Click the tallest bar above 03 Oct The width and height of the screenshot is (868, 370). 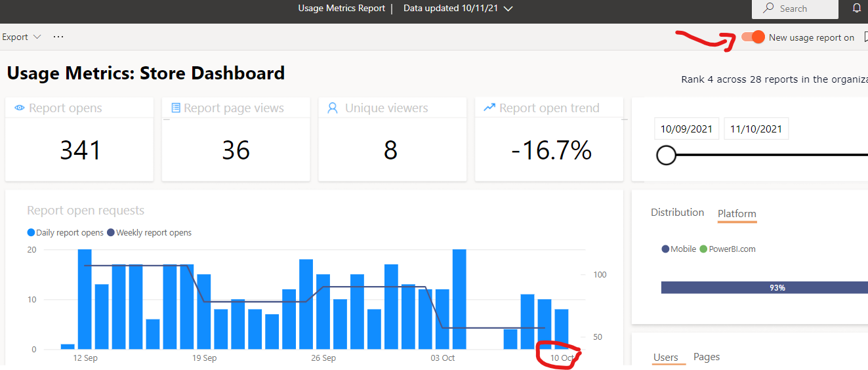459,299
